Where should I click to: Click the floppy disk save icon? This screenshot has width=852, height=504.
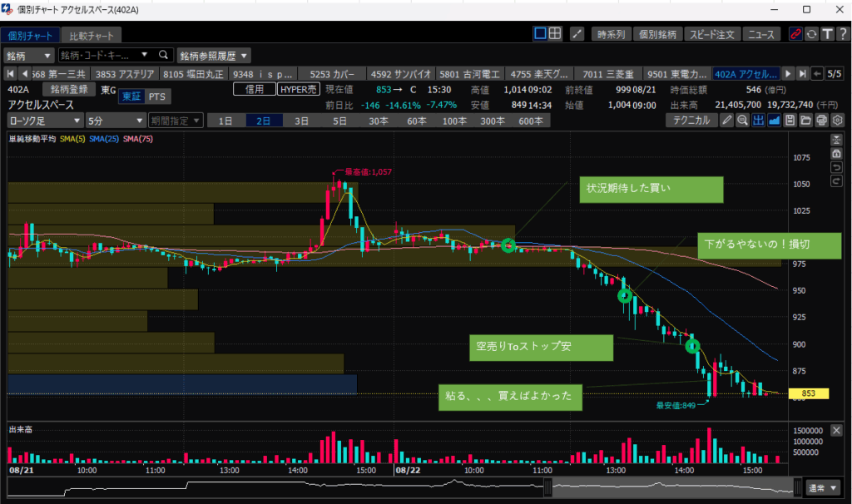coord(790,121)
